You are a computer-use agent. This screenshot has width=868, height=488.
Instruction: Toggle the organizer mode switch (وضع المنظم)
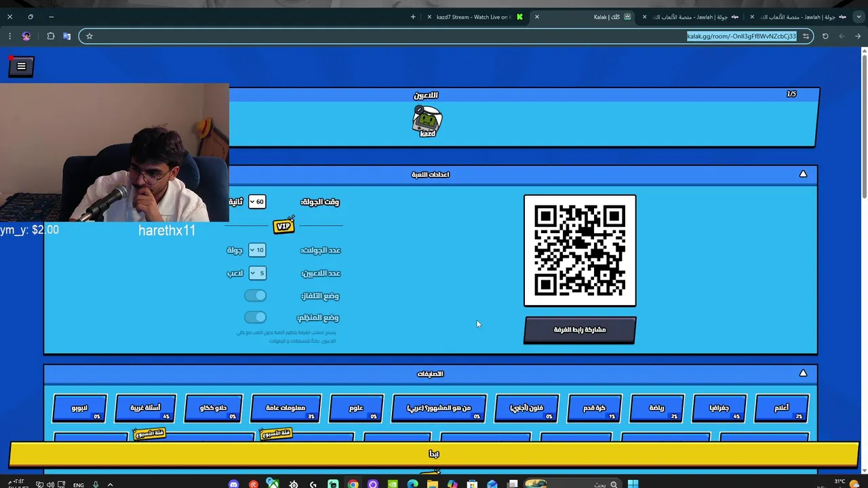256,317
